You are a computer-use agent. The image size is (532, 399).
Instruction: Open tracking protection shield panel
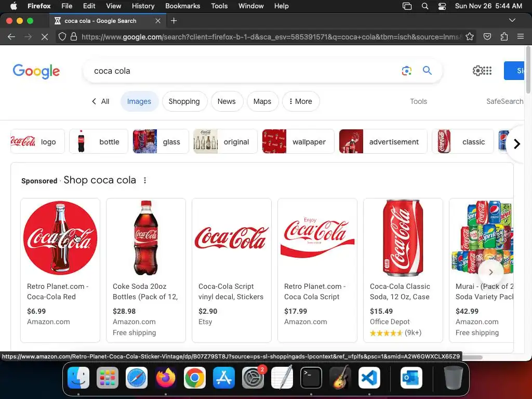[x=62, y=37]
